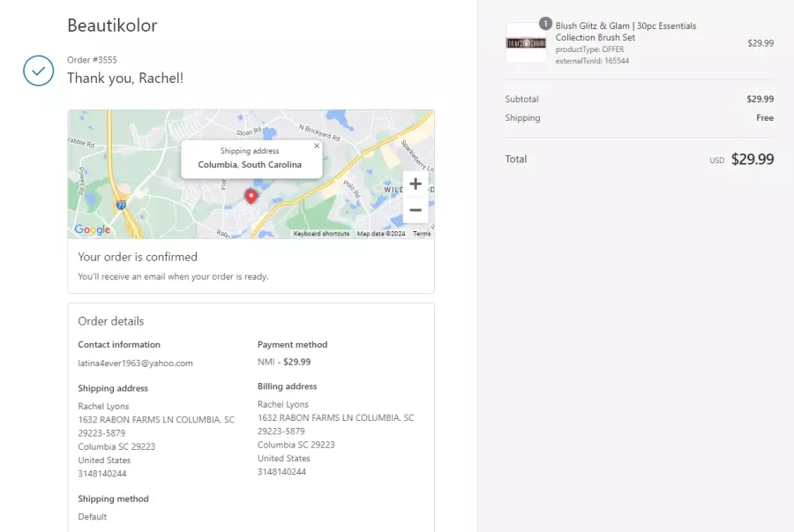Click the red location pin on map
794x532 pixels.
click(x=251, y=196)
